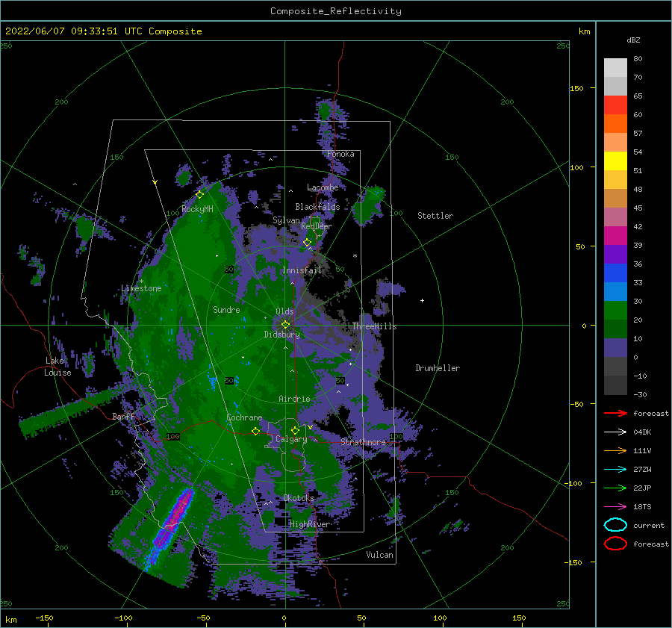Click the orange 111V arrow legend icon
672x628 pixels.
(x=615, y=450)
